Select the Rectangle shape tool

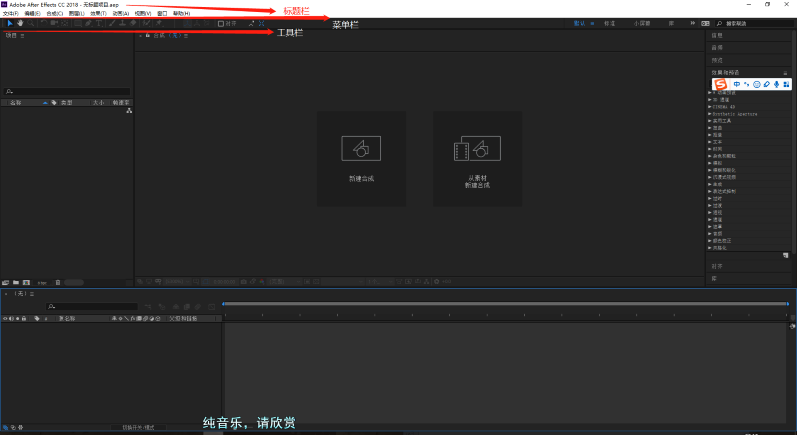click(78, 23)
